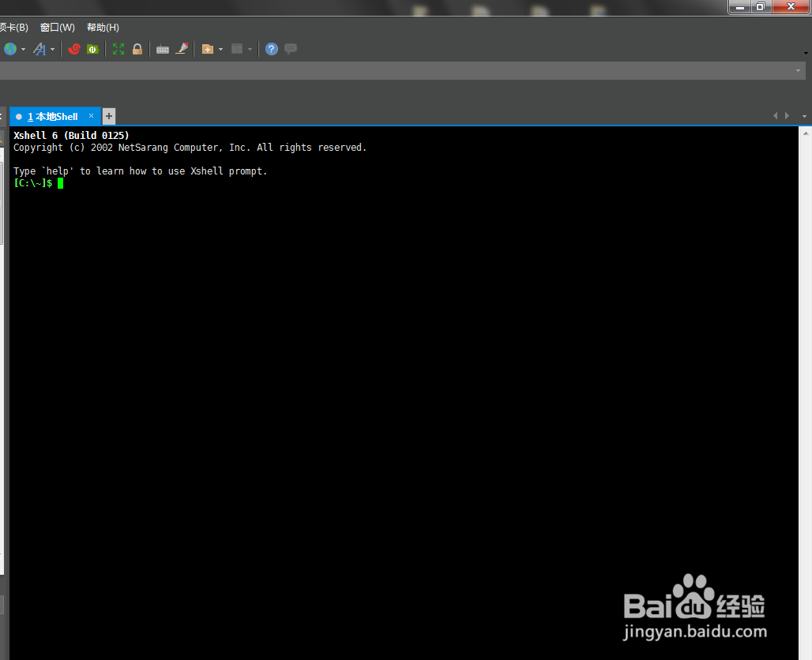This screenshot has width=812, height=660.
Task: Add a new tab with plus button
Action: [109, 117]
